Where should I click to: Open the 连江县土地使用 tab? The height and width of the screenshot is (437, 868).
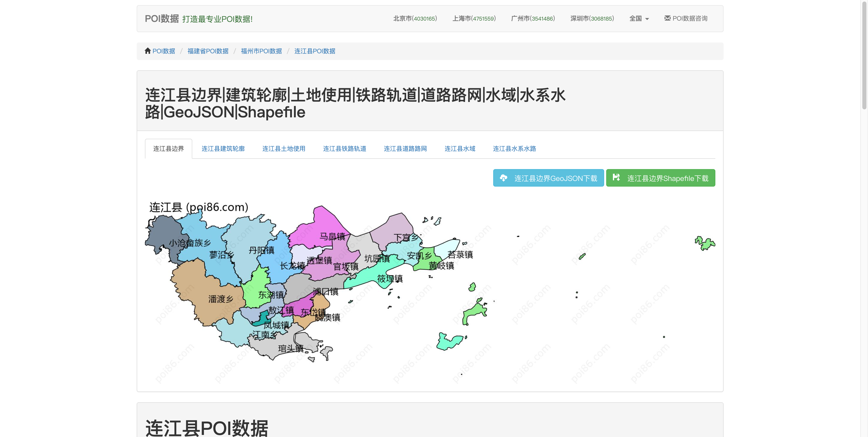click(x=283, y=148)
